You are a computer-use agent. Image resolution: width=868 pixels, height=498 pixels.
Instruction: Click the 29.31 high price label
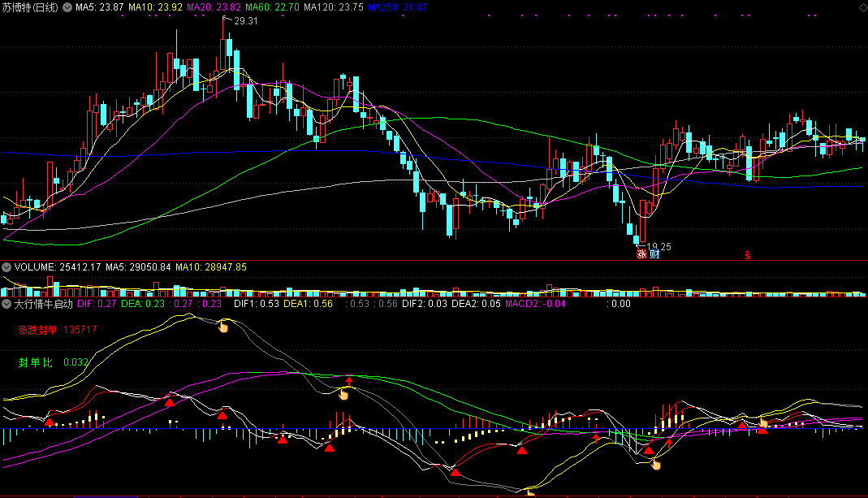pos(246,21)
